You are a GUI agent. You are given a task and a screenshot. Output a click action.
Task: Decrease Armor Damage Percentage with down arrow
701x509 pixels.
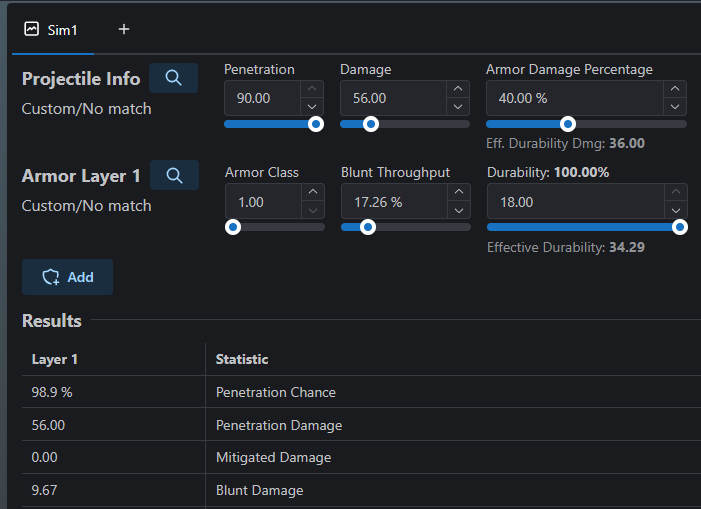click(x=675, y=107)
